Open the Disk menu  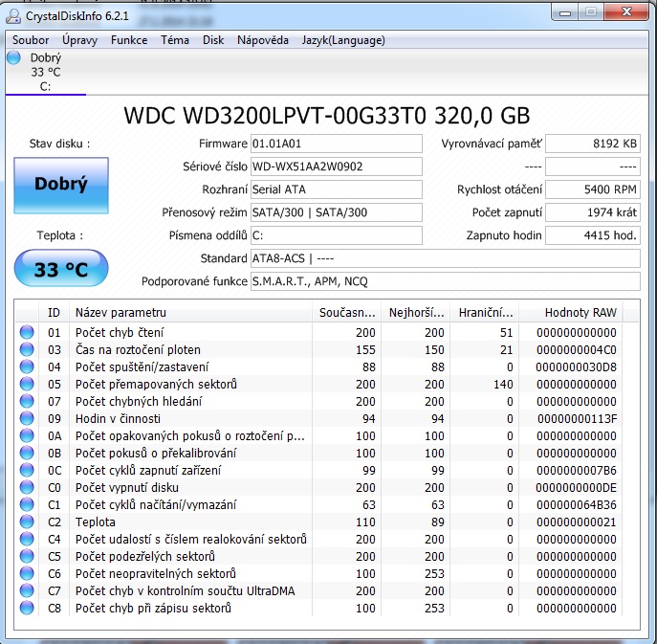(213, 40)
